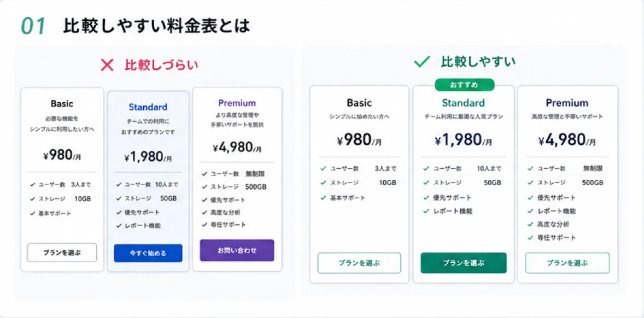Click checkmark next to left Basic 基本サポート

32,214
